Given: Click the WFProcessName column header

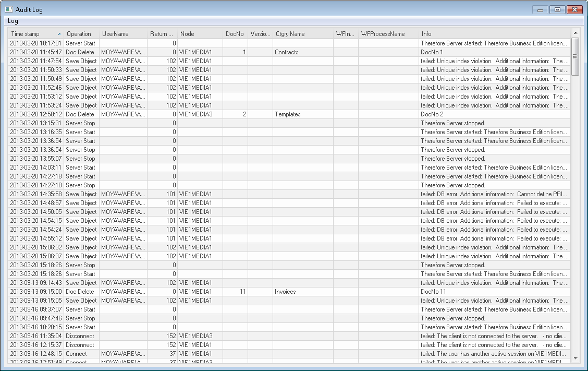Looking at the screenshot, I should [383, 34].
